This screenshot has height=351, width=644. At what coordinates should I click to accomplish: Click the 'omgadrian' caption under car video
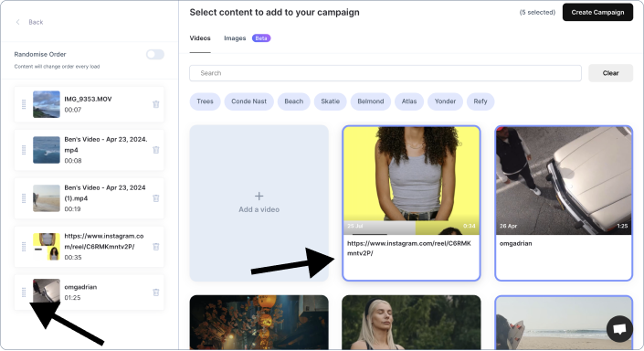pos(515,243)
